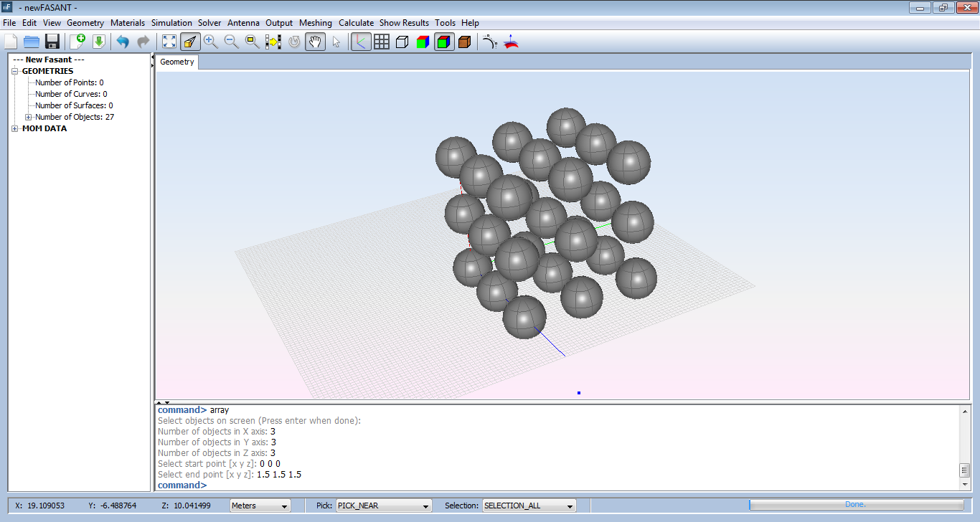The image size is (980, 522).
Task: Click the Fit to Screen icon
Action: pyautogui.click(x=169, y=42)
